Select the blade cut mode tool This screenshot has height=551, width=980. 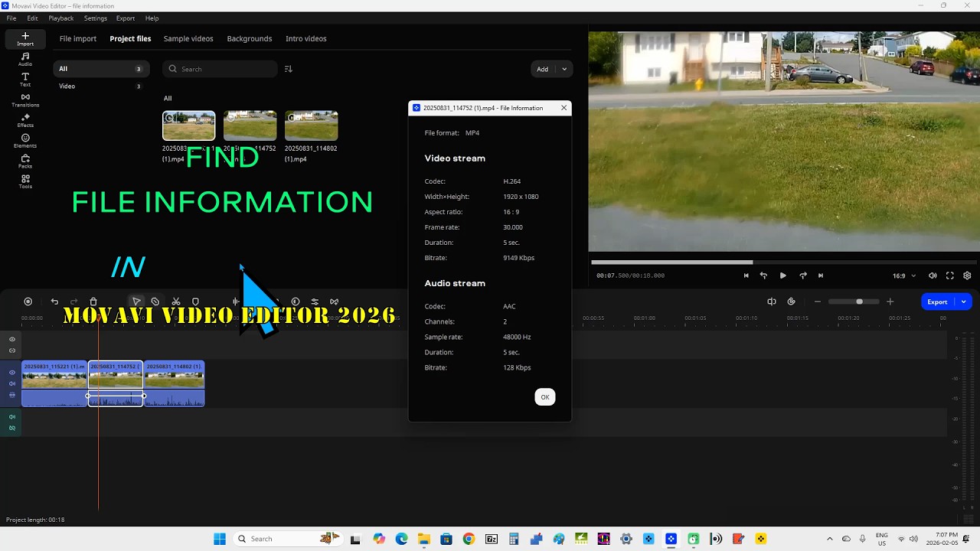pos(155,302)
